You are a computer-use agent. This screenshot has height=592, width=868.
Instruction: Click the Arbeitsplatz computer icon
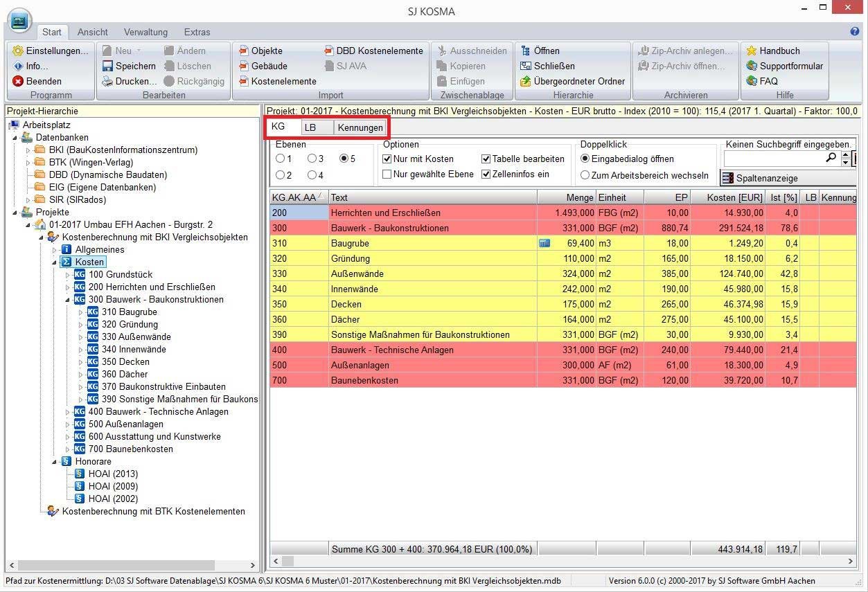14,125
